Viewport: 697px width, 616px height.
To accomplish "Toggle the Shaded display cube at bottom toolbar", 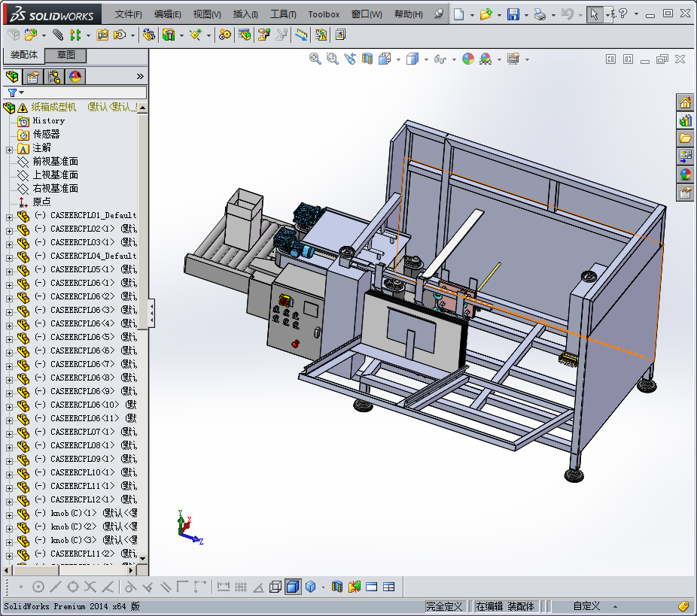I will 310,587.
